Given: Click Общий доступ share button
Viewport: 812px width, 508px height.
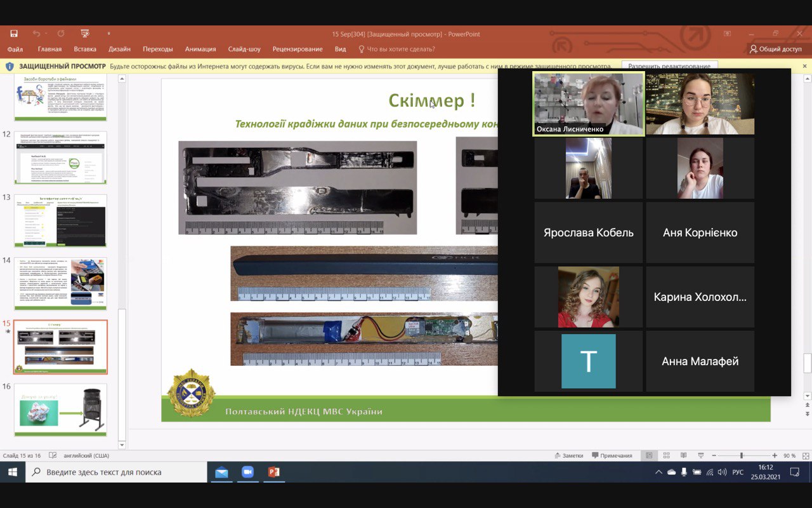Looking at the screenshot, I should 775,49.
